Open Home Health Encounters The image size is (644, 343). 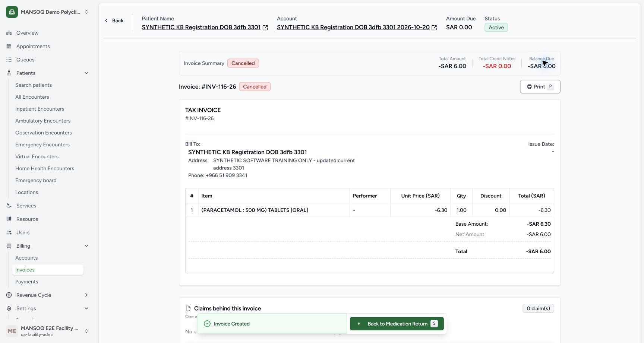pos(45,168)
